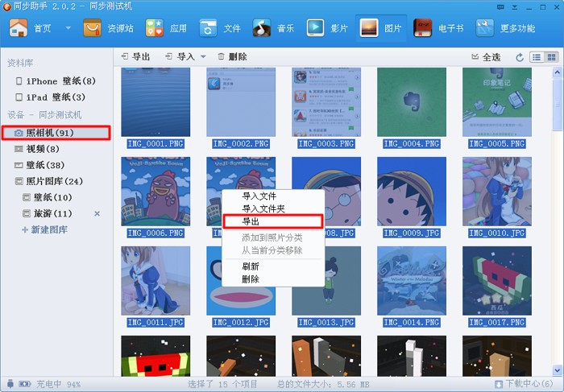Viewport: 564px width, 392px height.
Task: Select 壁纸(38) device wallpapers item
Action: click(39, 165)
